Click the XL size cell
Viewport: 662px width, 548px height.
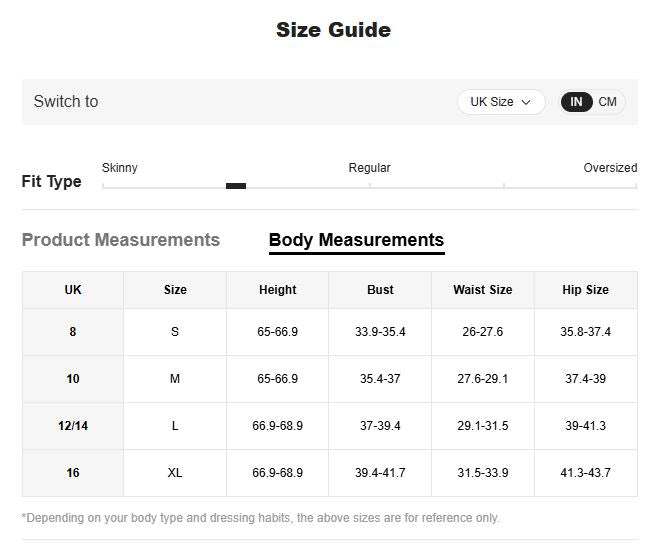(x=175, y=473)
